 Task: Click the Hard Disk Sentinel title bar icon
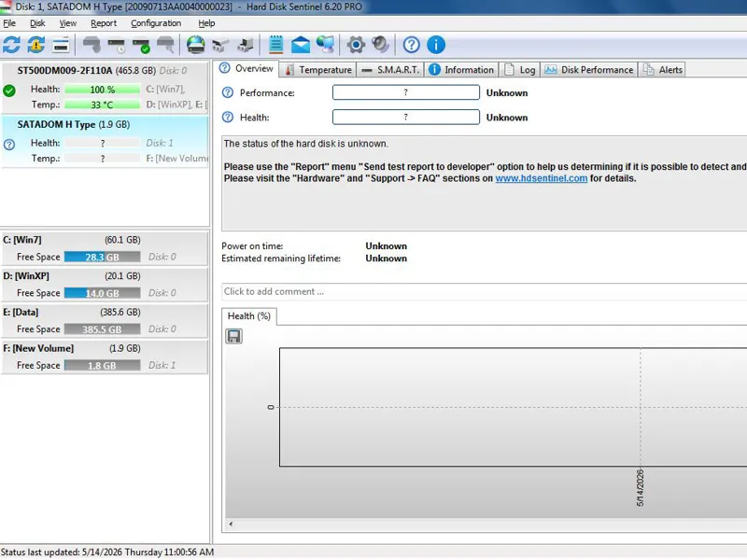6,7
